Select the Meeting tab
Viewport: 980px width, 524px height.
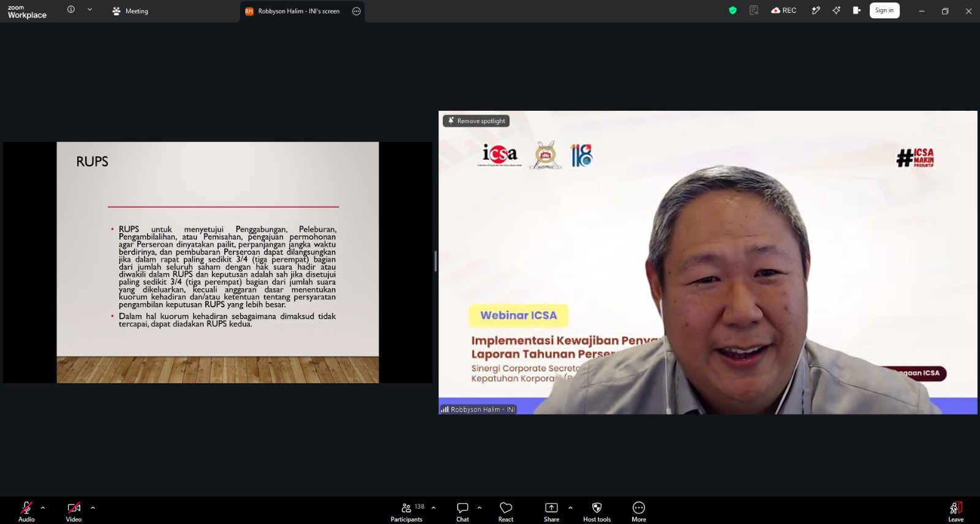[x=130, y=11]
